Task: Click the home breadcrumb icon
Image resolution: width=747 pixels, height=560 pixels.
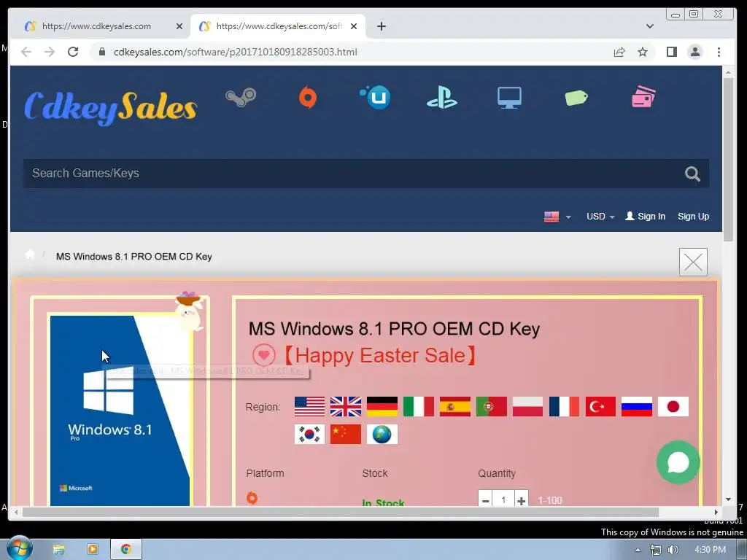Action: pyautogui.click(x=30, y=254)
